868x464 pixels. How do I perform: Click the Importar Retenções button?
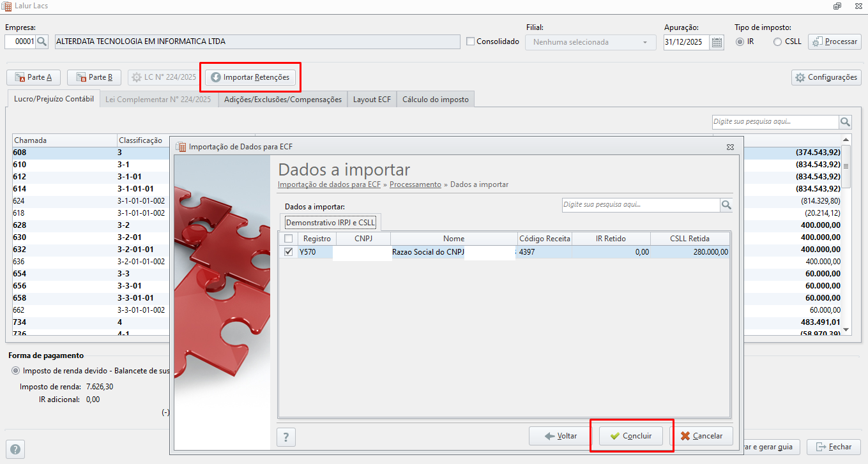[250, 77]
